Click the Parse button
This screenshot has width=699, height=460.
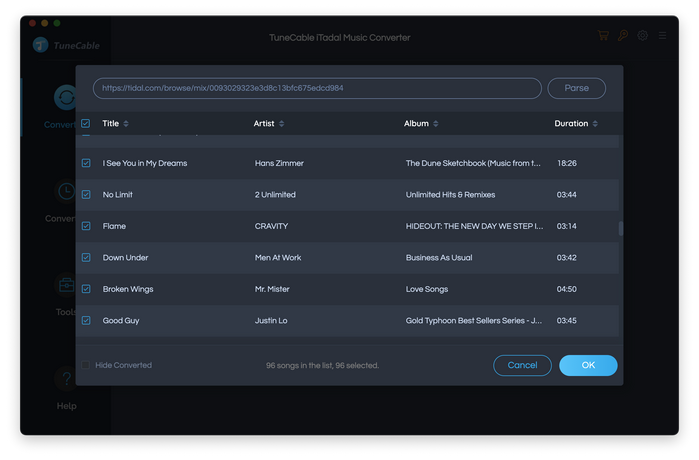576,88
